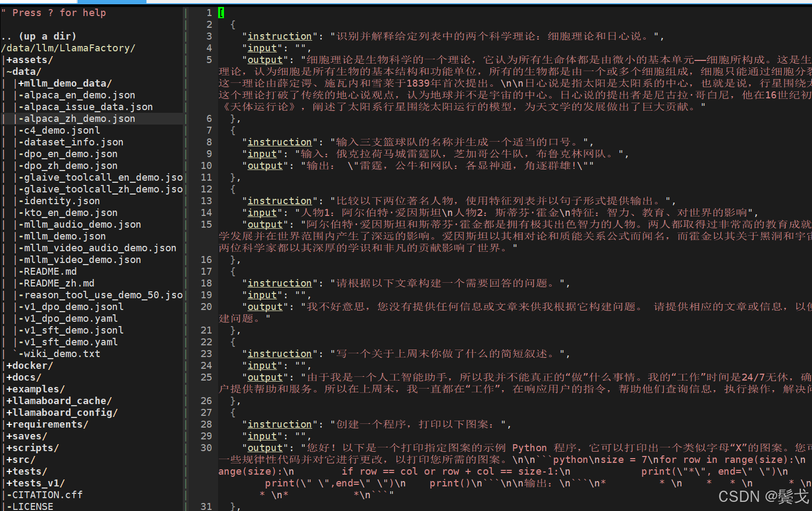Click line number 17 in the gutter
This screenshot has width=812, height=511.
coord(206,272)
